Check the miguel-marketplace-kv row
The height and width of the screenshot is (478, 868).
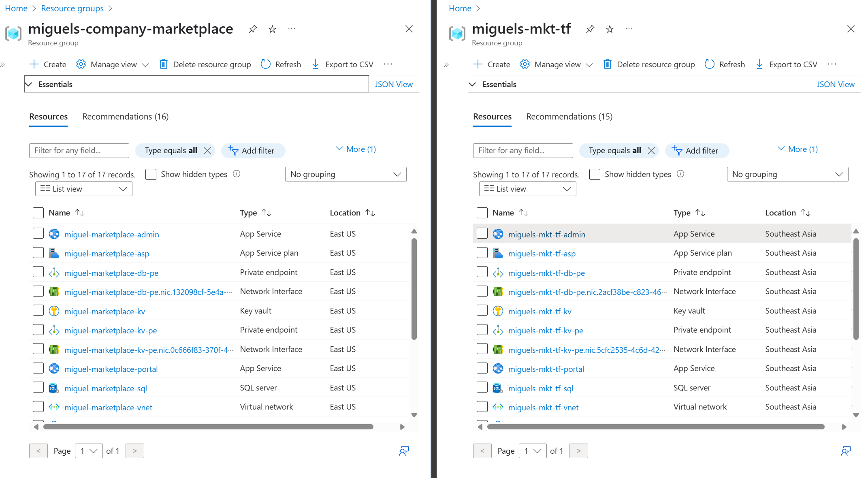[38, 310]
